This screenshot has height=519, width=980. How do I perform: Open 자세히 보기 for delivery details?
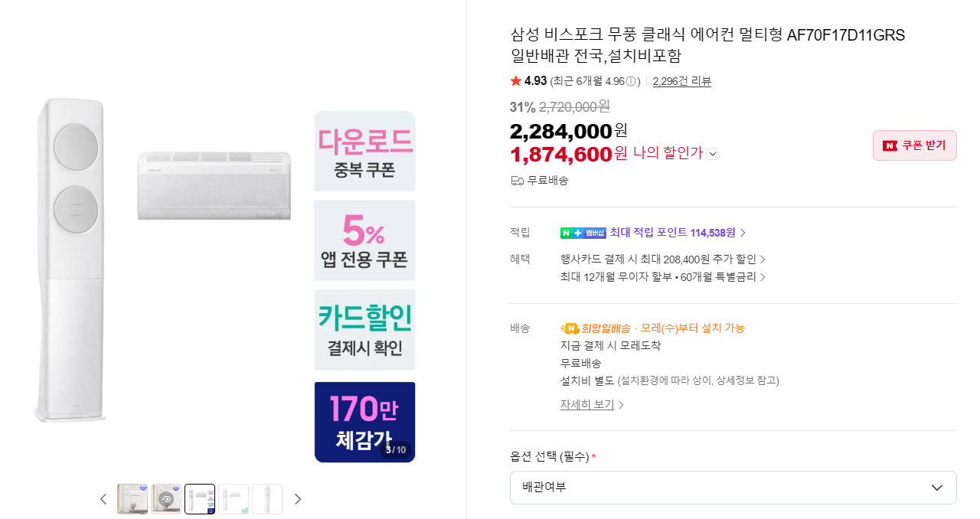592,404
